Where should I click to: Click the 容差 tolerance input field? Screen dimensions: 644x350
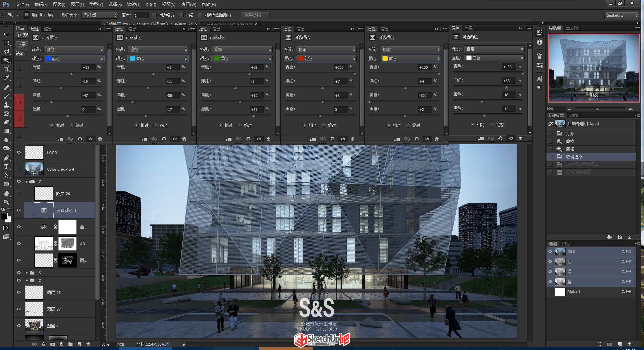tap(141, 15)
